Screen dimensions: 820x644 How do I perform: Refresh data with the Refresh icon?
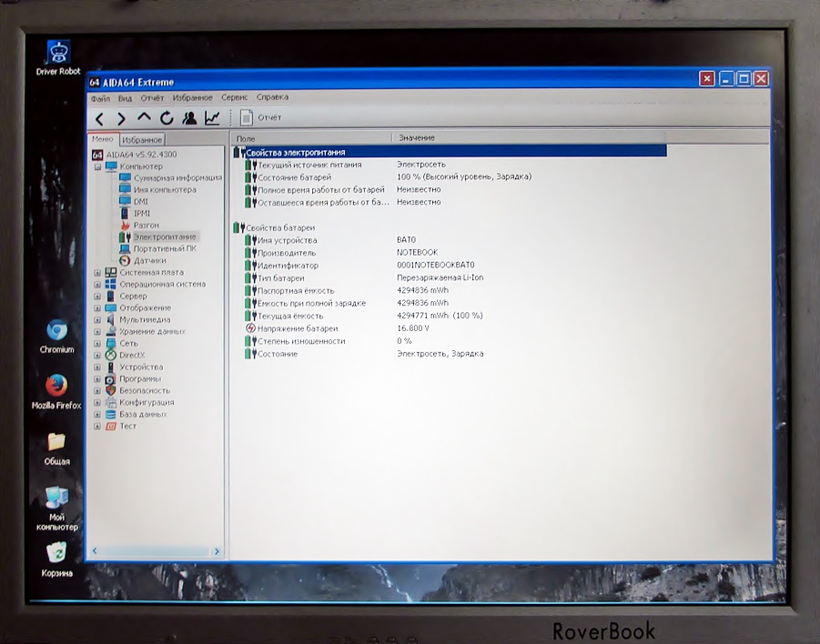(167, 118)
